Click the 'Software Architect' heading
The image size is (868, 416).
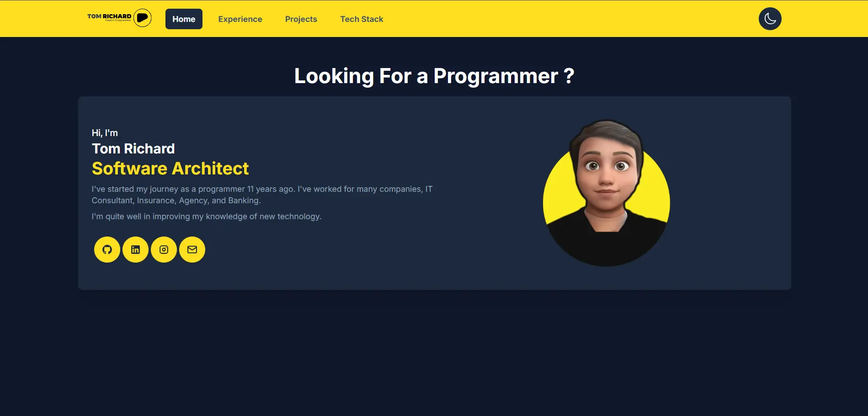(x=170, y=168)
